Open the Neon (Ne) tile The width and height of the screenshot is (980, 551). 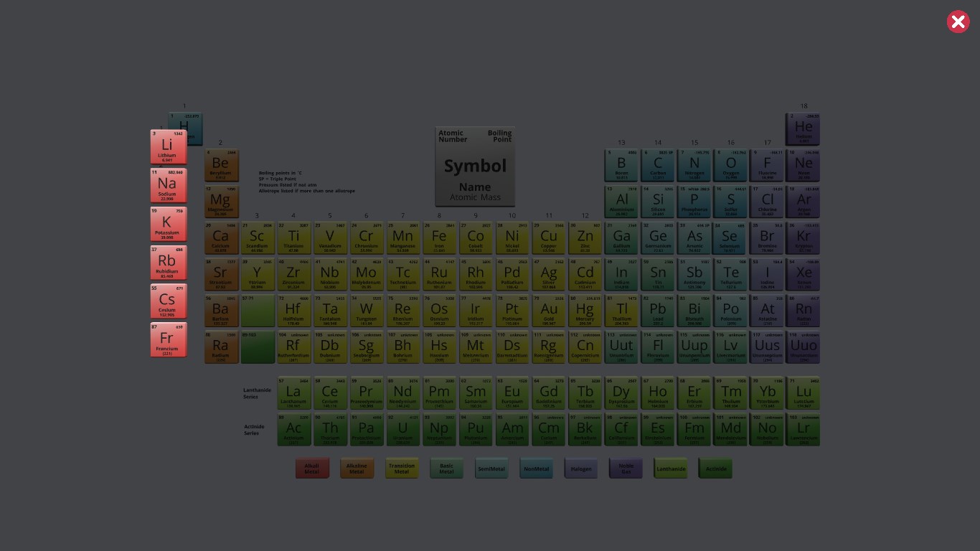(x=803, y=165)
